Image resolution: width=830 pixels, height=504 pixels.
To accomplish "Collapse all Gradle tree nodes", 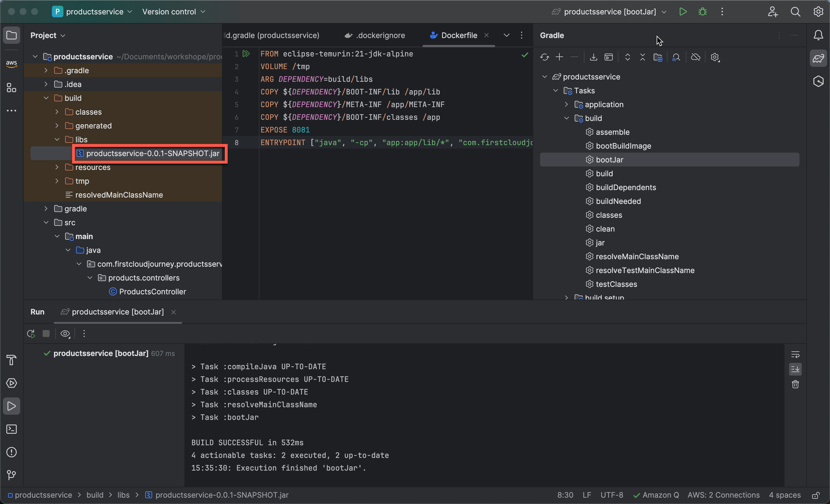I will tap(642, 57).
